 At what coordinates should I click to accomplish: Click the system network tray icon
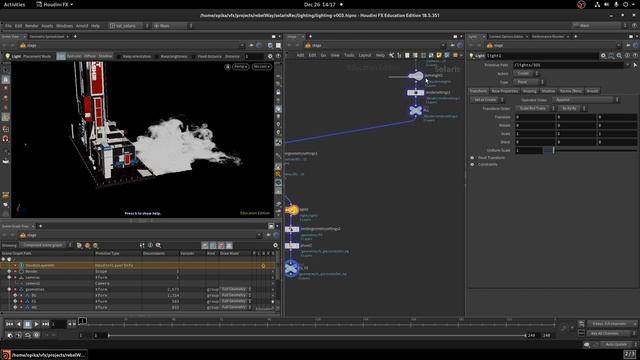pyautogui.click(x=597, y=4)
